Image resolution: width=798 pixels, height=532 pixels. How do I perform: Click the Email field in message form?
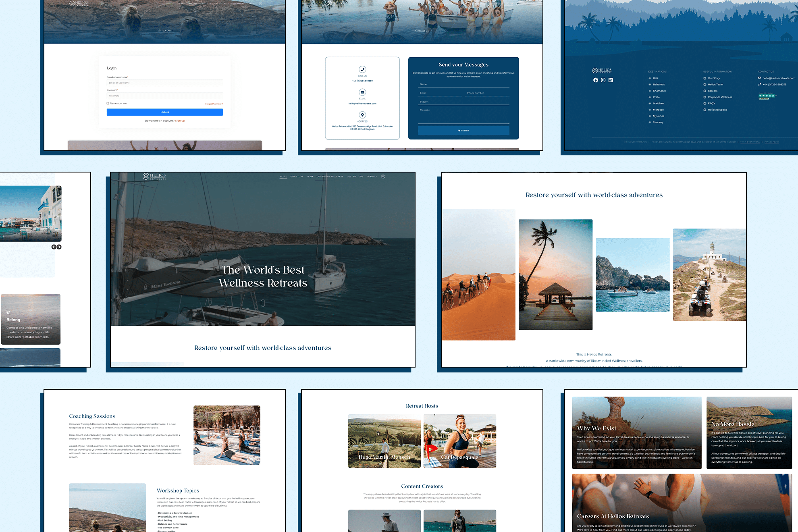tap(440, 93)
